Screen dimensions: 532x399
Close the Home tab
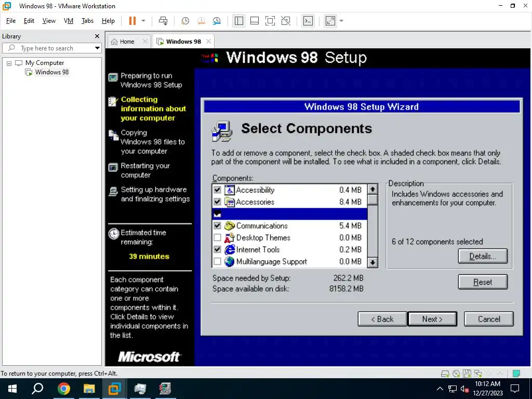pos(145,42)
